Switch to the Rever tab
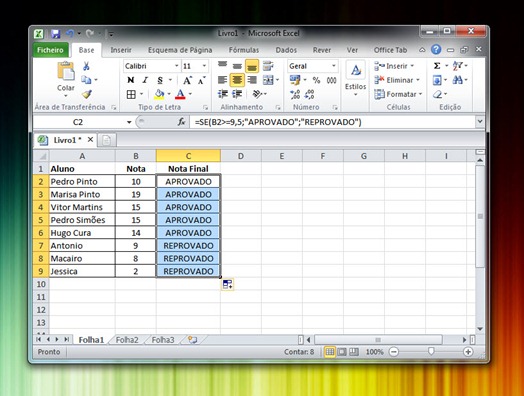 pos(322,50)
